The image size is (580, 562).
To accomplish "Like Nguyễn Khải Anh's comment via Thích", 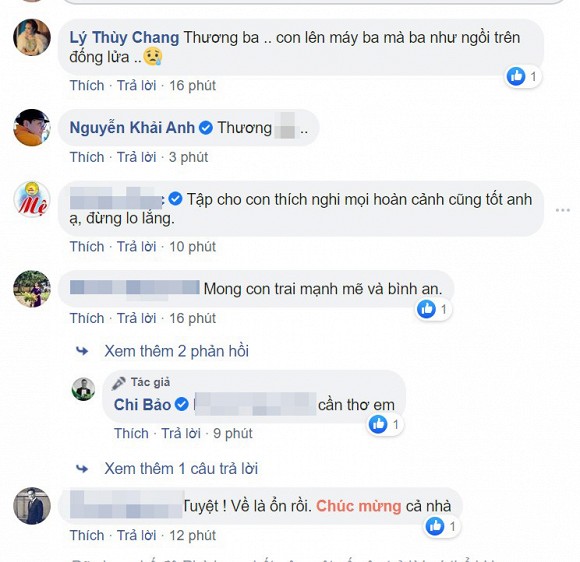I will (87, 157).
